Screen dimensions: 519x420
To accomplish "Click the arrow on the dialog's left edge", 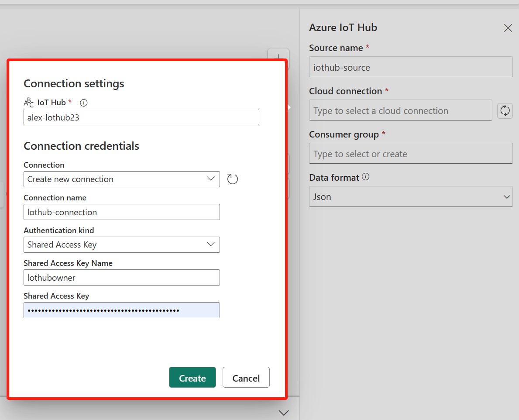I will [289, 107].
